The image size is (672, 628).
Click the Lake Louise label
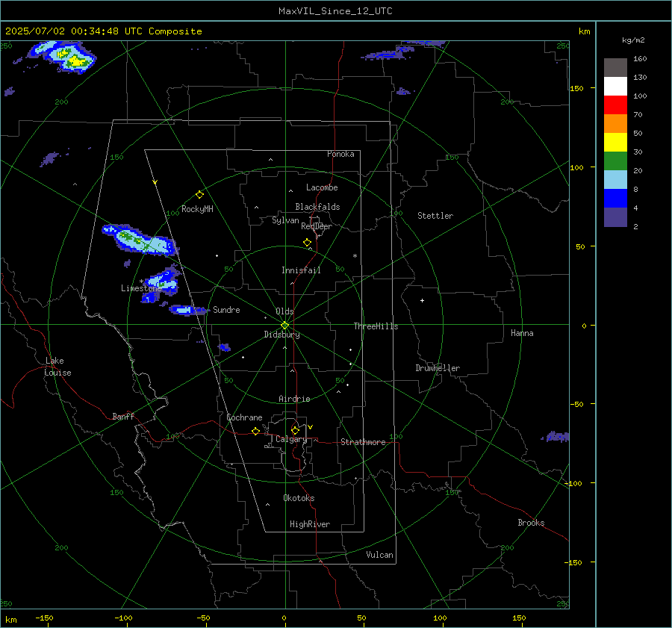(57, 367)
